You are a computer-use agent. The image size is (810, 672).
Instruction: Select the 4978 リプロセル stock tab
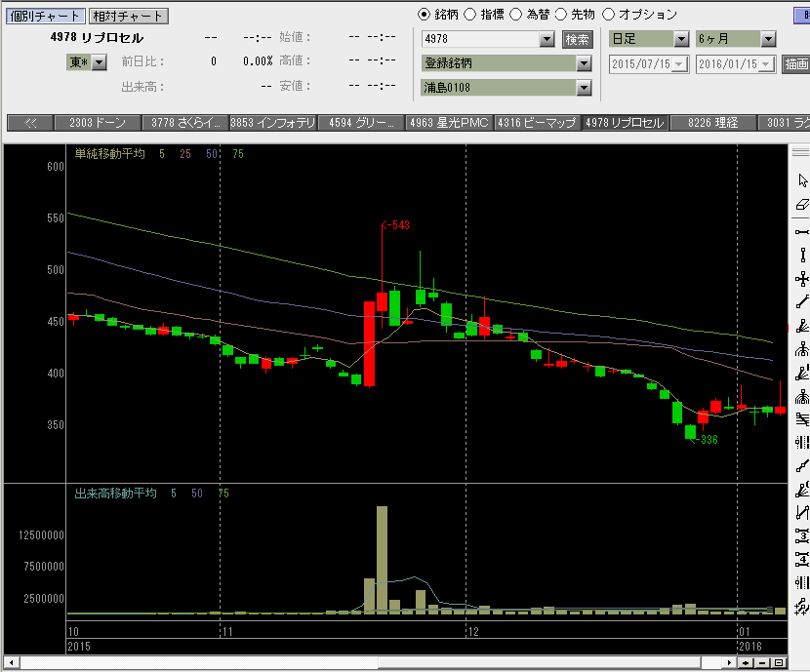(x=625, y=123)
